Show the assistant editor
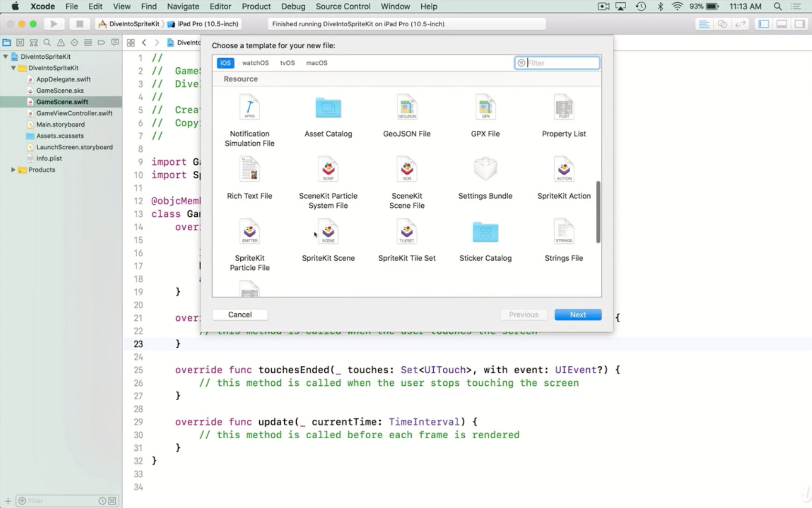This screenshot has width=812, height=508. [x=722, y=24]
